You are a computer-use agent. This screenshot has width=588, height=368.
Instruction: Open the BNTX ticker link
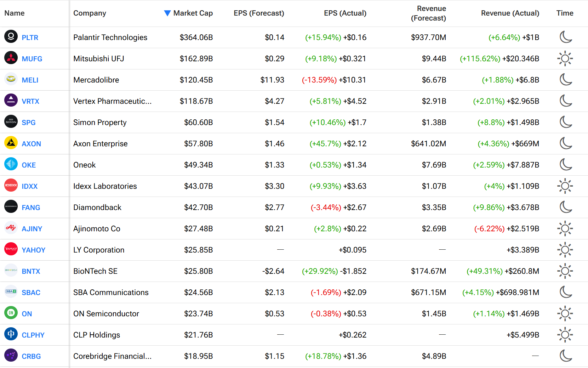click(x=31, y=271)
